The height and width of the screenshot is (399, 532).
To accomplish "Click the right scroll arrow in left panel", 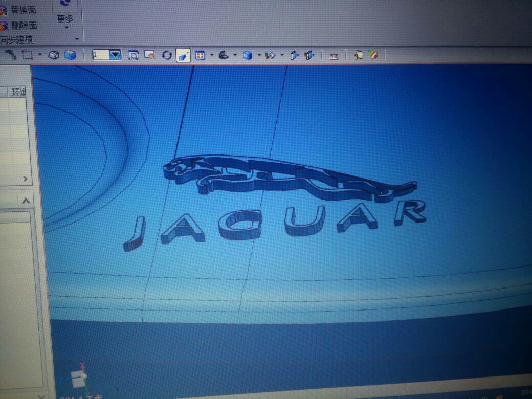I will coord(26,179).
